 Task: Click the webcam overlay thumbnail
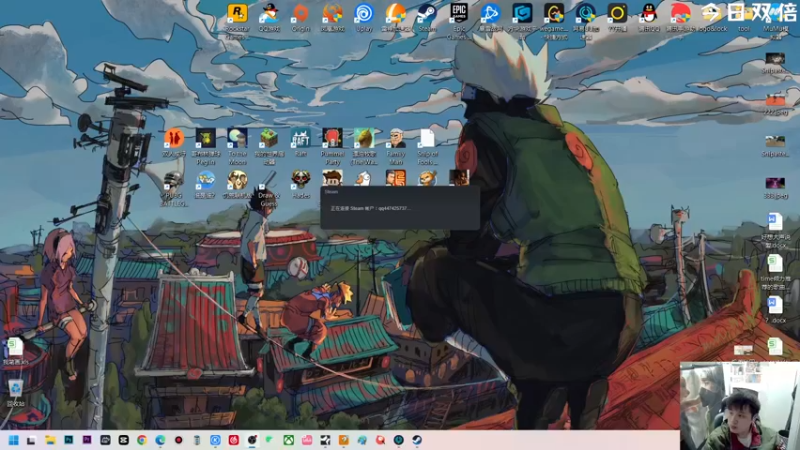(x=740, y=406)
